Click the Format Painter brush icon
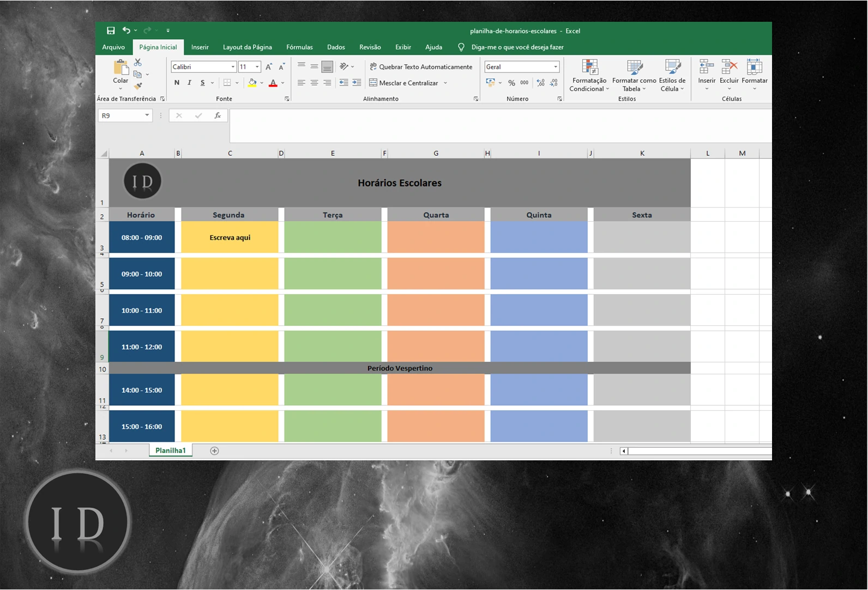 [x=138, y=86]
